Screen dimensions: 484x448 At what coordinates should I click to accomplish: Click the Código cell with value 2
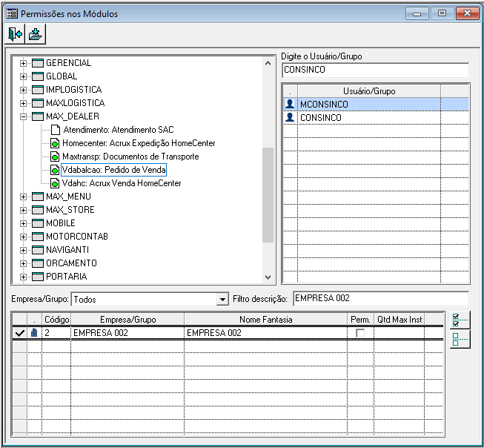[x=56, y=333]
